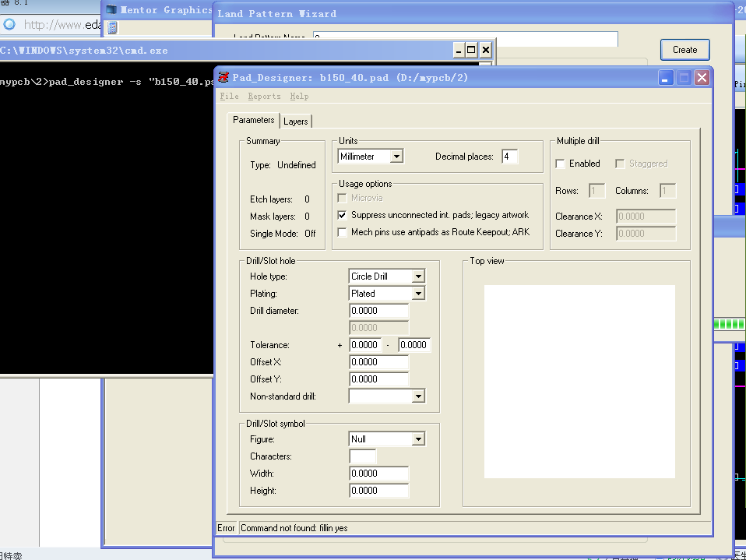Uncheck Suppress unconnected int. pads option
This screenshot has width=746, height=560.
(x=343, y=215)
